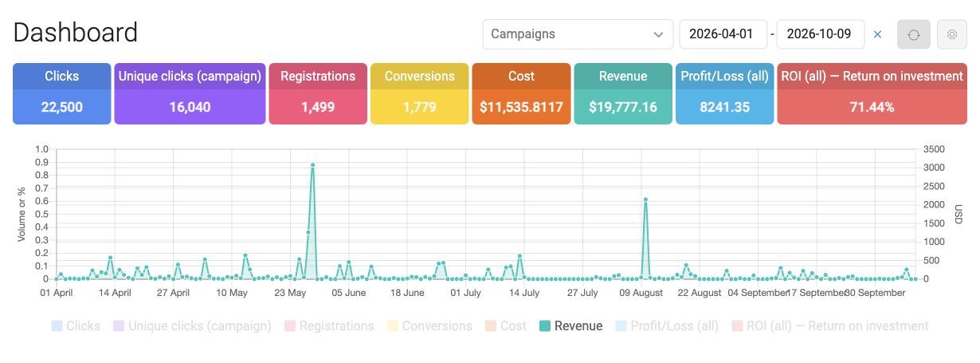
Task: Click the start date field 2026-04-01
Action: [723, 34]
